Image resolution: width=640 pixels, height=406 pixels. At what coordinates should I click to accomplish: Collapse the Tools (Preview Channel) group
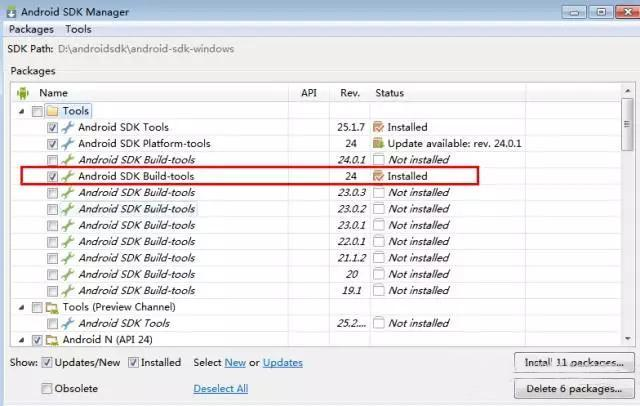(22, 307)
